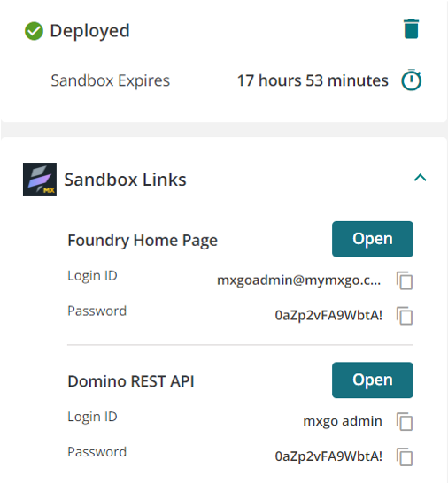
Task: Click the MX Sandbox Links logo
Action: pos(40,179)
